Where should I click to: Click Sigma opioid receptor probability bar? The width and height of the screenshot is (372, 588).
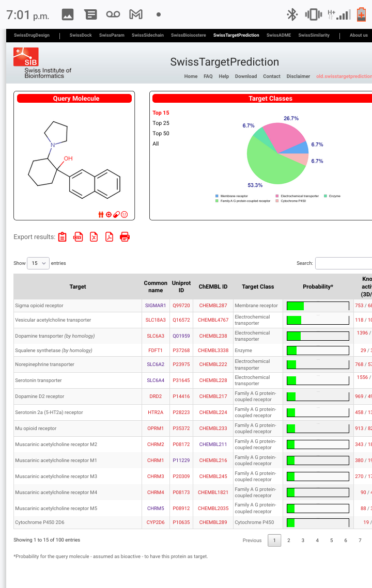[x=318, y=306]
